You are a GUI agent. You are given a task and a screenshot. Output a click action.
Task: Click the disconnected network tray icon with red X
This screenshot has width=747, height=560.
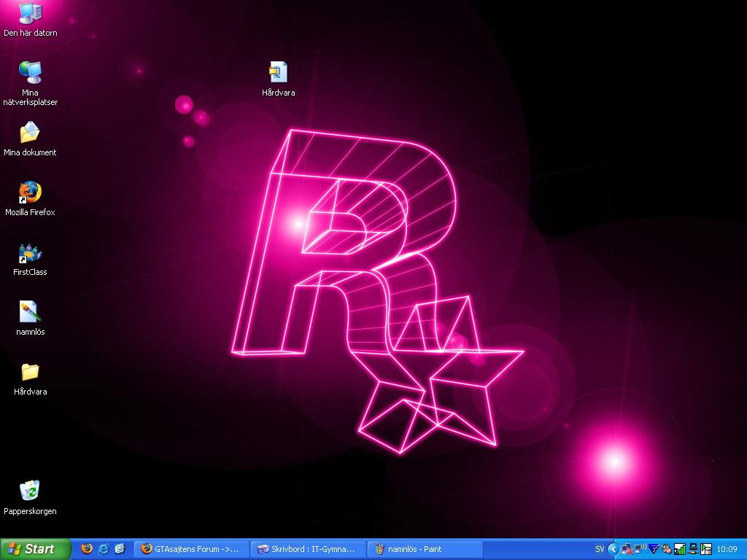point(627,549)
